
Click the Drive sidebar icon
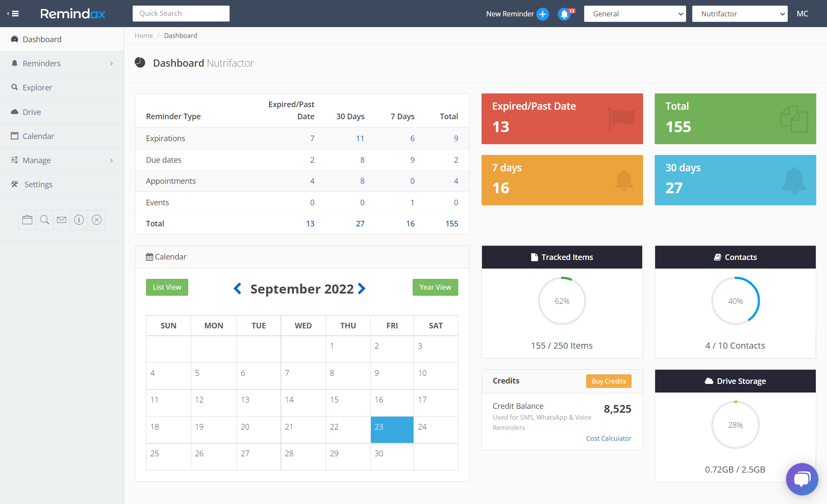click(x=15, y=111)
